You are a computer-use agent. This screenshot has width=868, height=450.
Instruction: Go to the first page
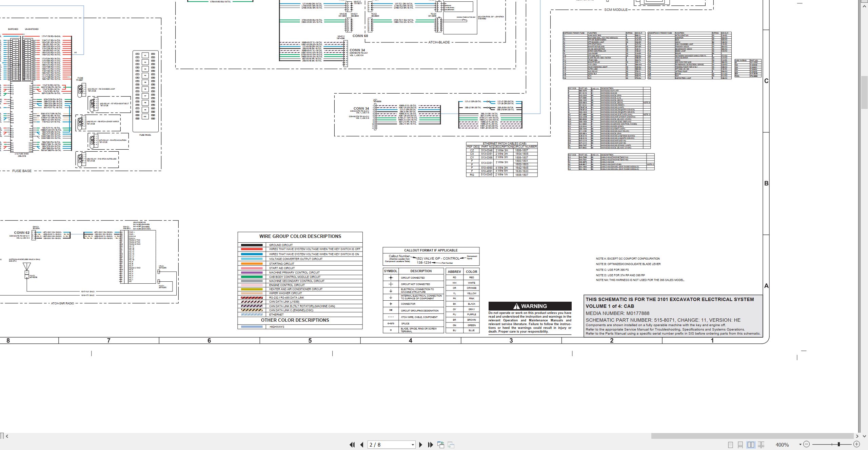tap(352, 445)
